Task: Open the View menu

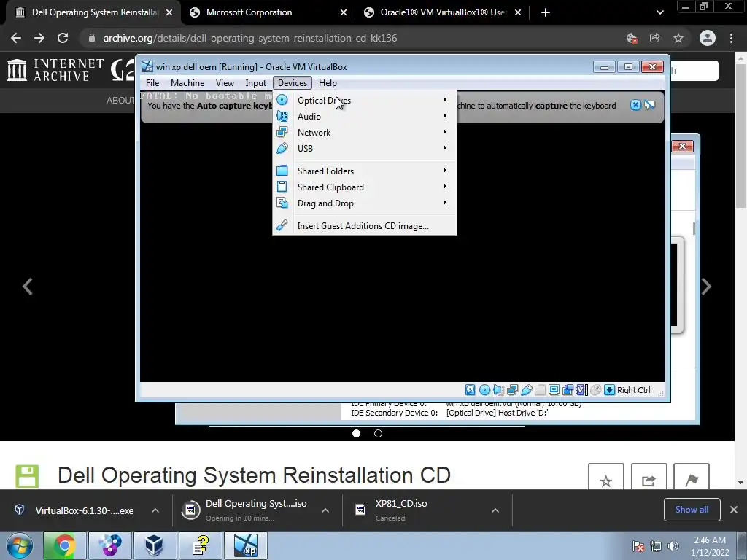Action: (x=225, y=83)
